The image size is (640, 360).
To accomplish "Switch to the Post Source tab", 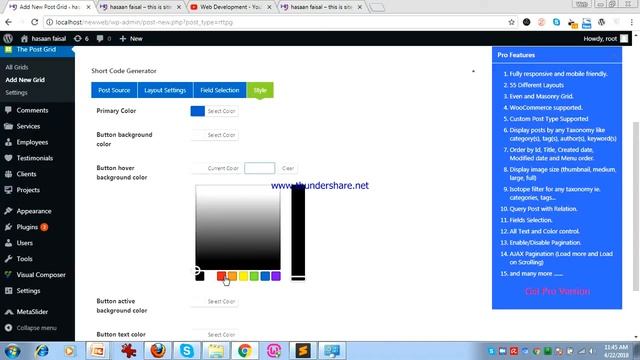I will [x=114, y=90].
